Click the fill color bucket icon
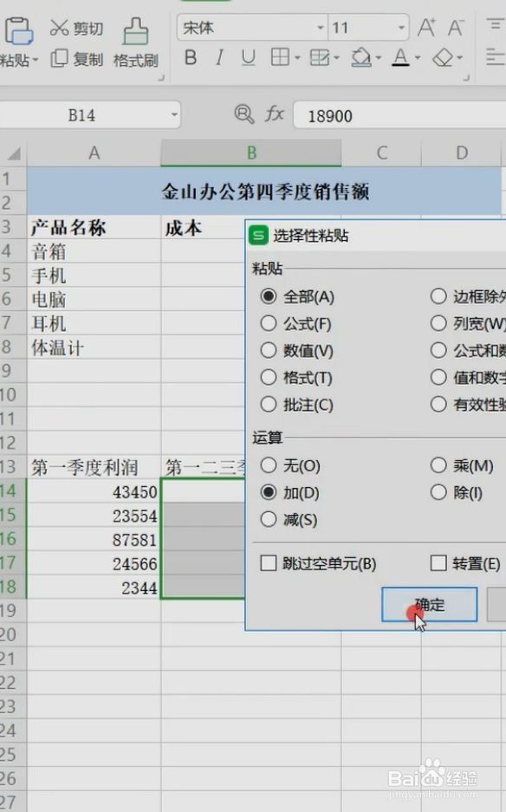 (361, 57)
